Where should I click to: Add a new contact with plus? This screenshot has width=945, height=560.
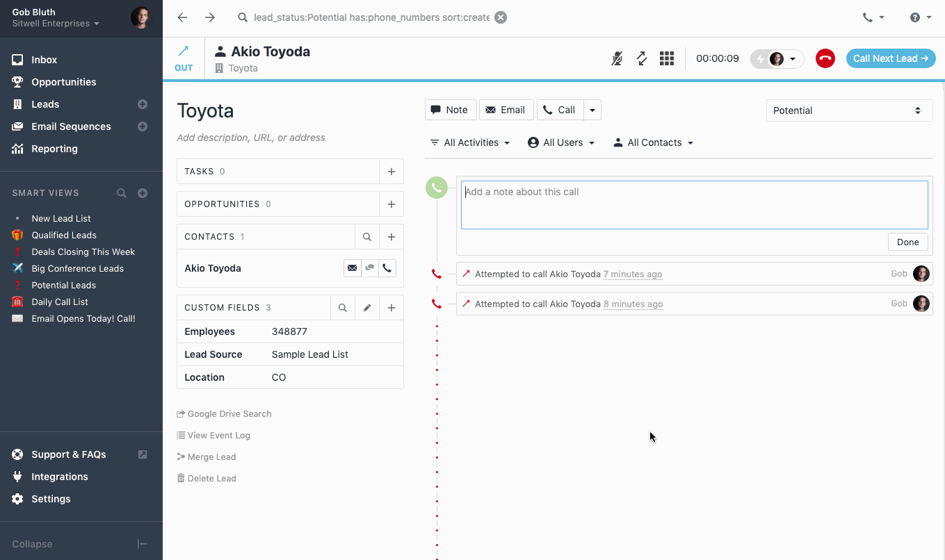391,237
